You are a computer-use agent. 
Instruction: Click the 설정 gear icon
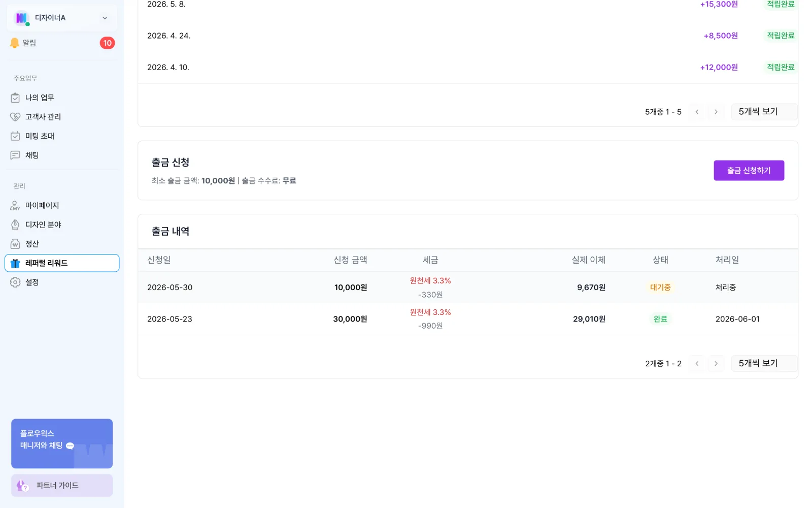coord(15,282)
